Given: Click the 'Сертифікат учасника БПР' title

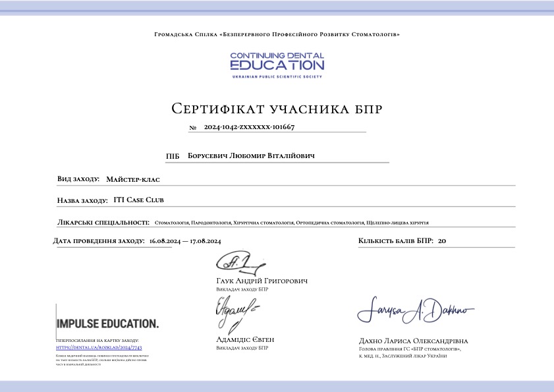Looking at the screenshot, I should [277, 108].
